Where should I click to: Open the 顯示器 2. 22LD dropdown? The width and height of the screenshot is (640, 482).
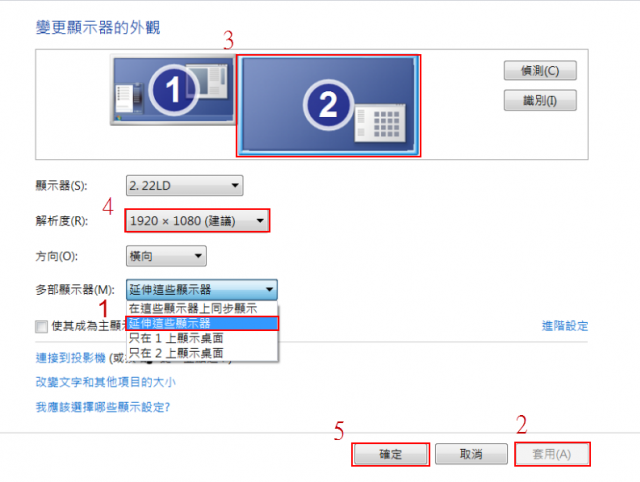tap(184, 186)
